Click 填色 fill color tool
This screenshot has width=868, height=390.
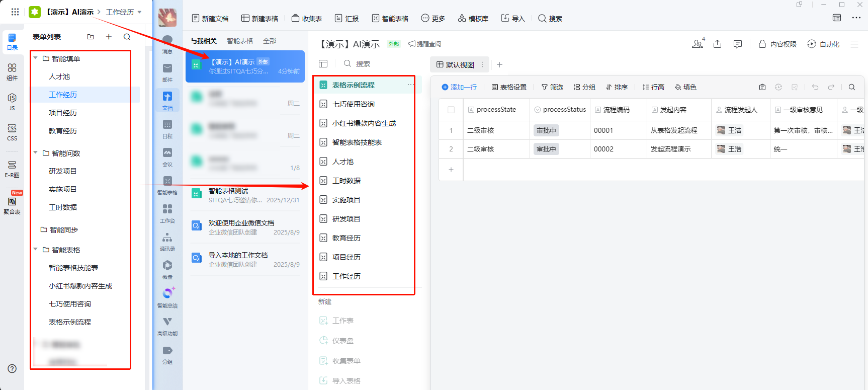685,87
